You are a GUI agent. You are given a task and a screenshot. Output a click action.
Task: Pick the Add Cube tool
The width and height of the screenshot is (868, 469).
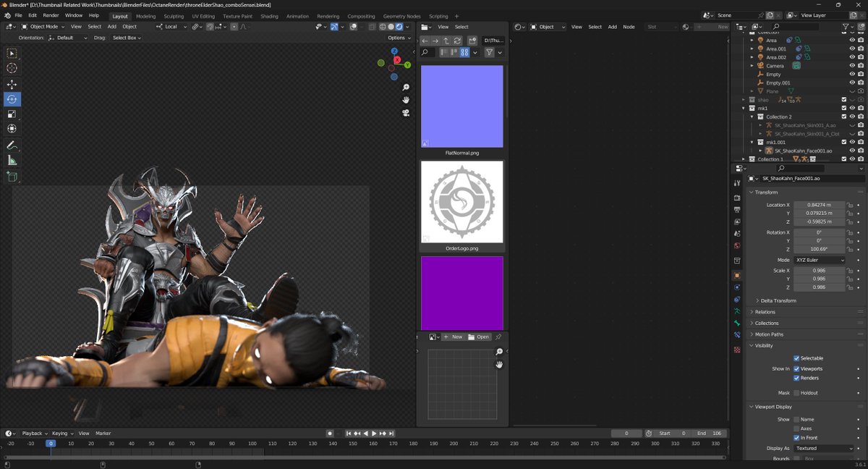tap(12, 176)
